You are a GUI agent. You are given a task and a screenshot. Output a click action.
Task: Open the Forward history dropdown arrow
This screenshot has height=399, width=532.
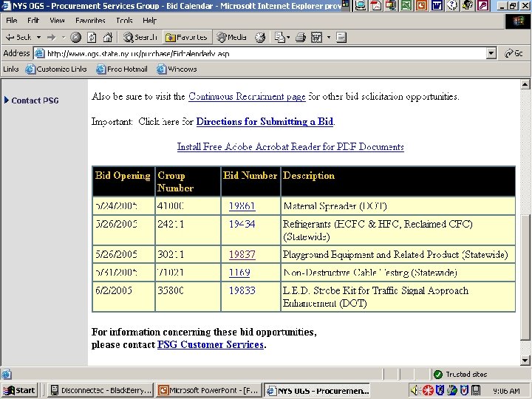64,38
